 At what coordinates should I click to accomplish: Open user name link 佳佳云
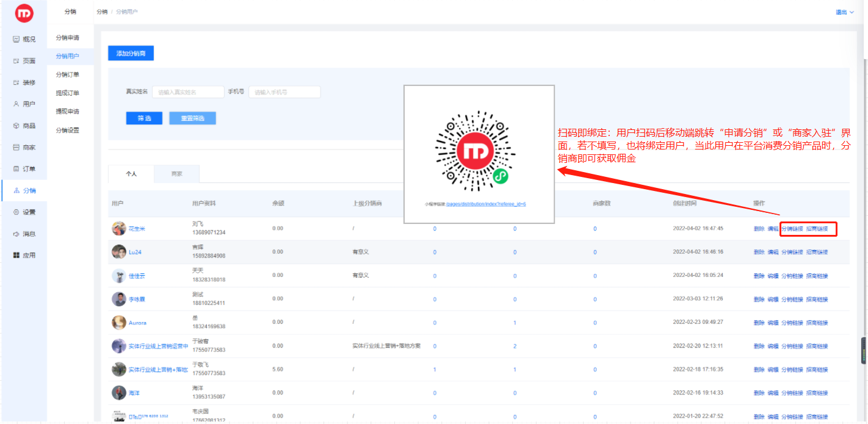click(137, 276)
